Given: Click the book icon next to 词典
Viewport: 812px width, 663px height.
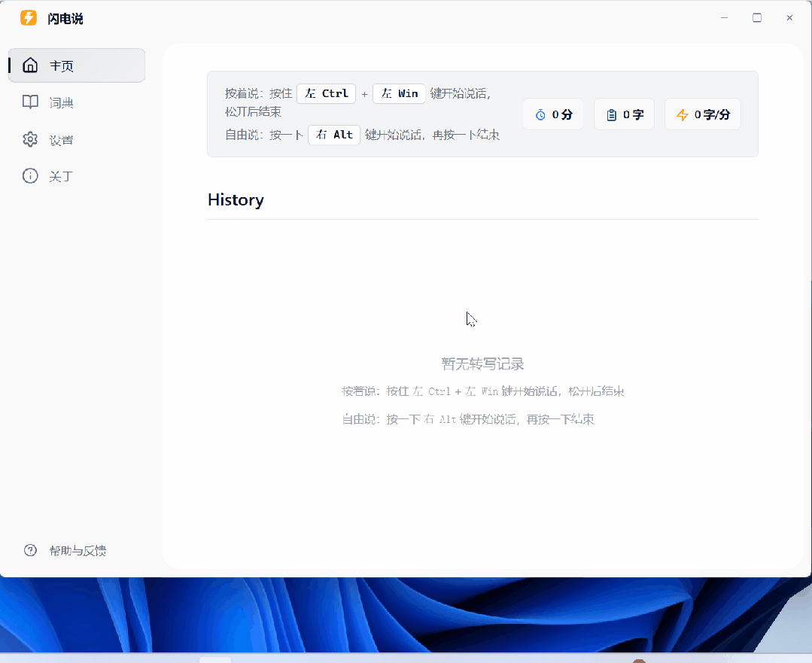Looking at the screenshot, I should [x=30, y=102].
